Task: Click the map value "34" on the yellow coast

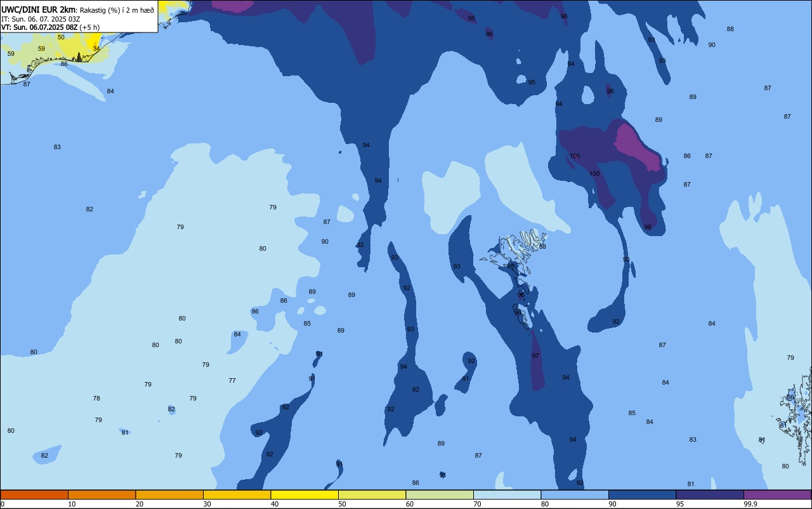Action: tap(96, 49)
